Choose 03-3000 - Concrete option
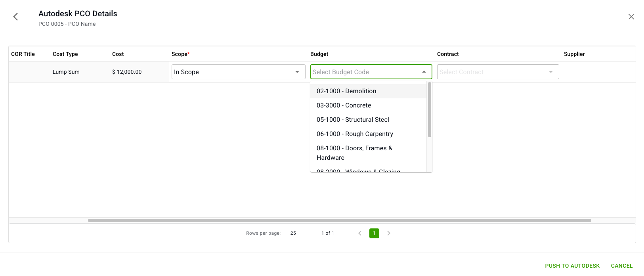The image size is (644, 276). (344, 105)
